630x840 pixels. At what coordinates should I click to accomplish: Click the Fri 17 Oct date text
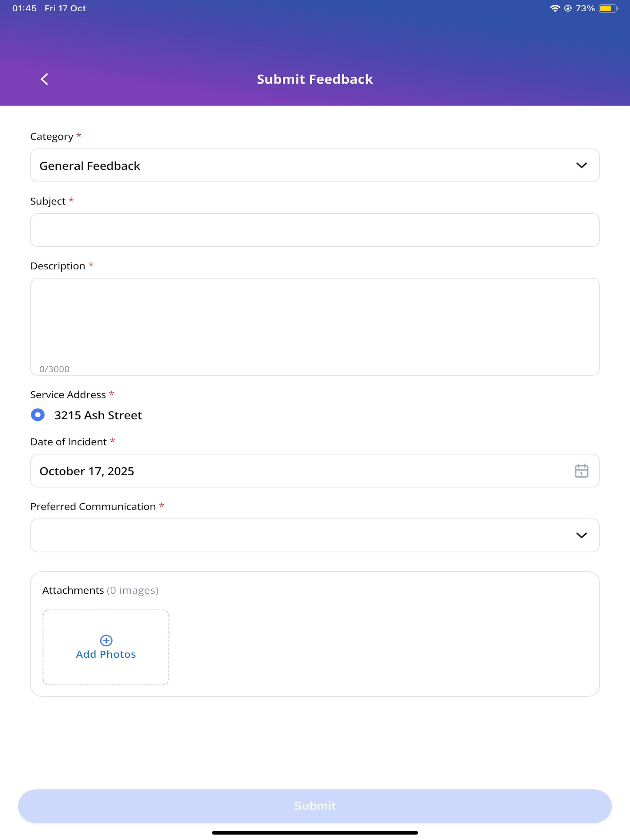pos(65,8)
